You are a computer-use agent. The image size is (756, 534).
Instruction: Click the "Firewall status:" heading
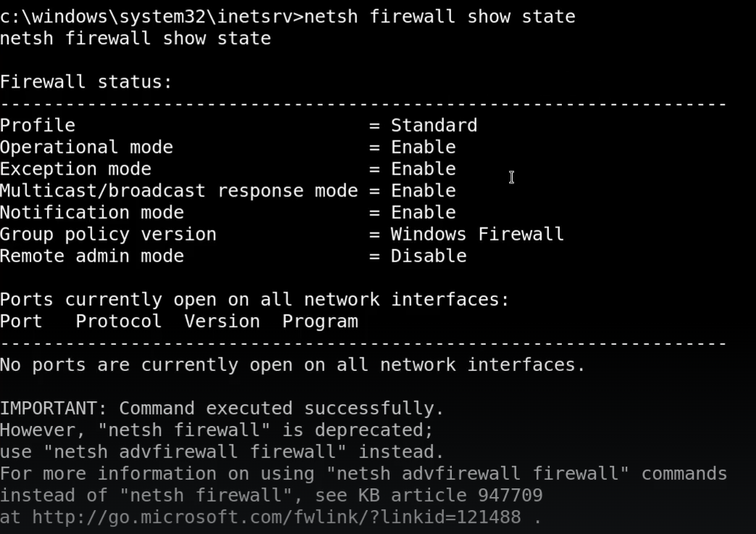pos(86,82)
